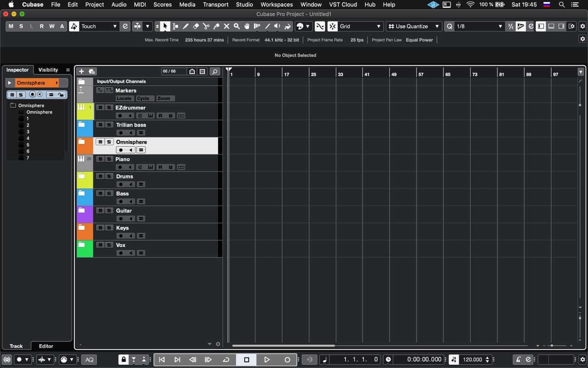The height and width of the screenshot is (368, 588).
Task: Select the Play speaker tool
Action: click(277, 26)
